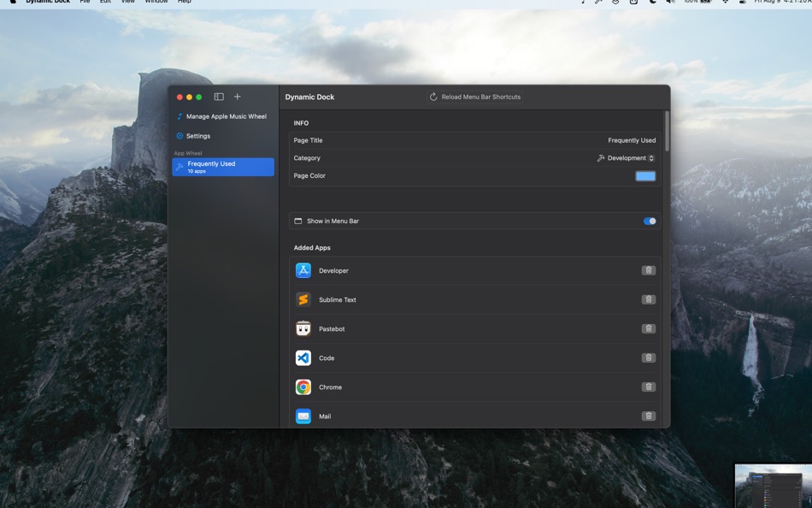Click the Code app icon
Image resolution: width=812 pixels, height=508 pixels.
pyautogui.click(x=303, y=357)
